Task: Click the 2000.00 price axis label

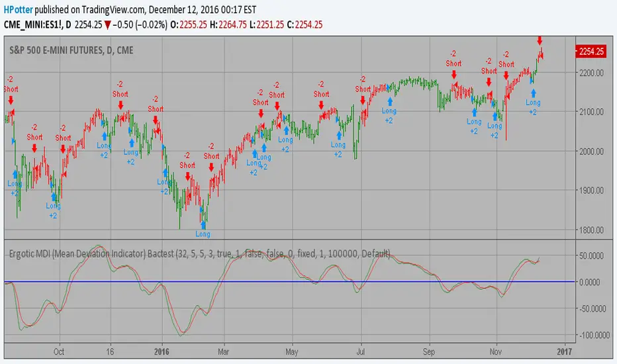Action: click(591, 152)
